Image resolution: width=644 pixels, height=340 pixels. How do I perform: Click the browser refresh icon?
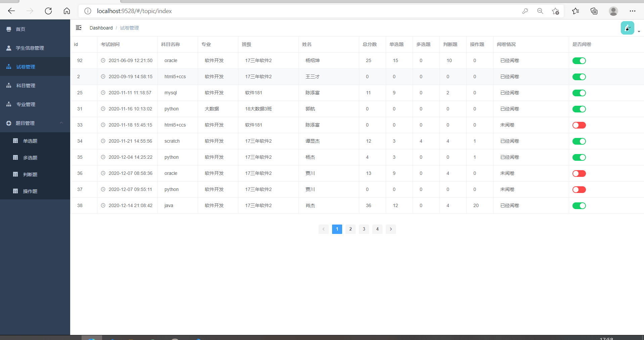click(48, 11)
